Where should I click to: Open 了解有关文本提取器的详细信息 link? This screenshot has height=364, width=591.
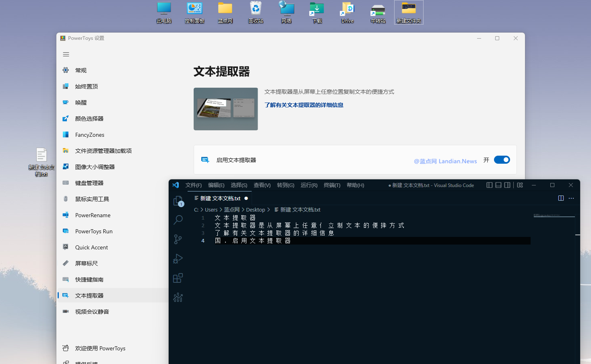coord(304,105)
